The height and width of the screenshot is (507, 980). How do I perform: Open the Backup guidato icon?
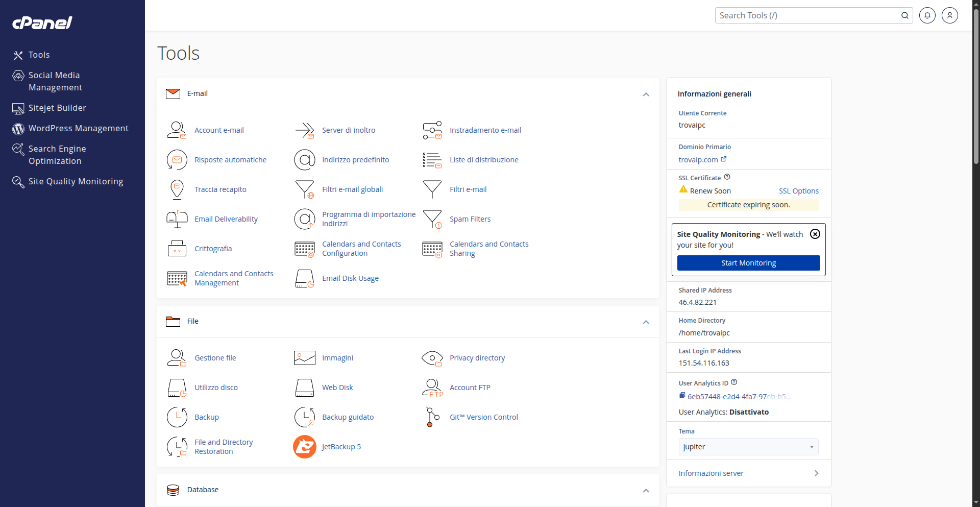tap(304, 417)
